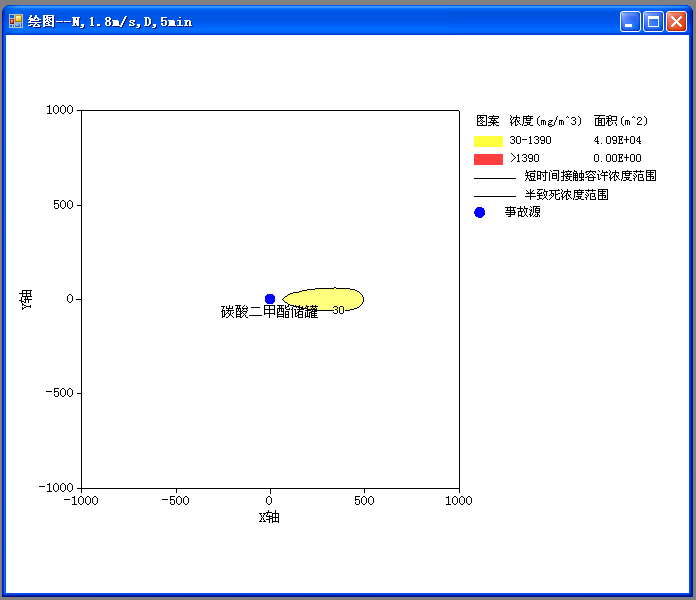Click the application icon in title bar
Image resolution: width=696 pixels, height=600 pixels.
tap(16, 21)
